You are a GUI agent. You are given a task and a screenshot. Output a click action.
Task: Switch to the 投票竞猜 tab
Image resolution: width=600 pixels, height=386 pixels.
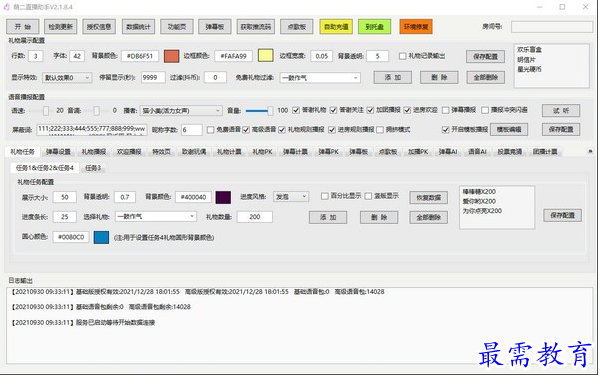click(510, 152)
